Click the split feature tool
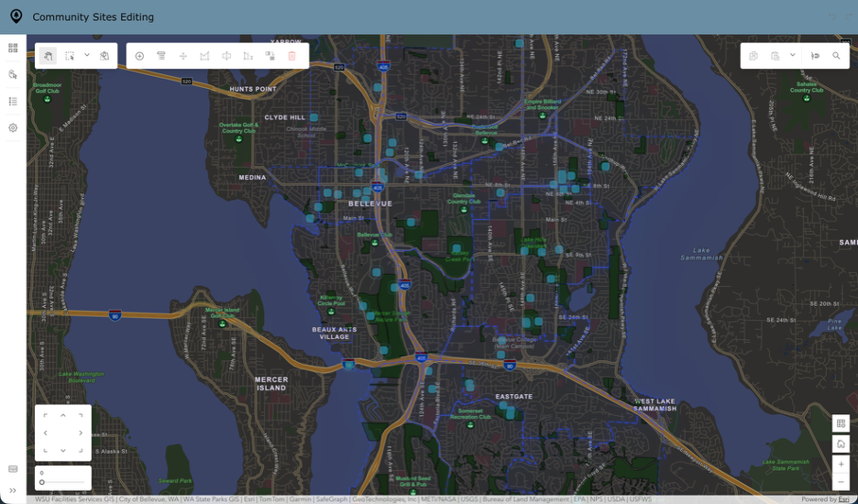The height and width of the screenshot is (504, 858). (x=226, y=56)
